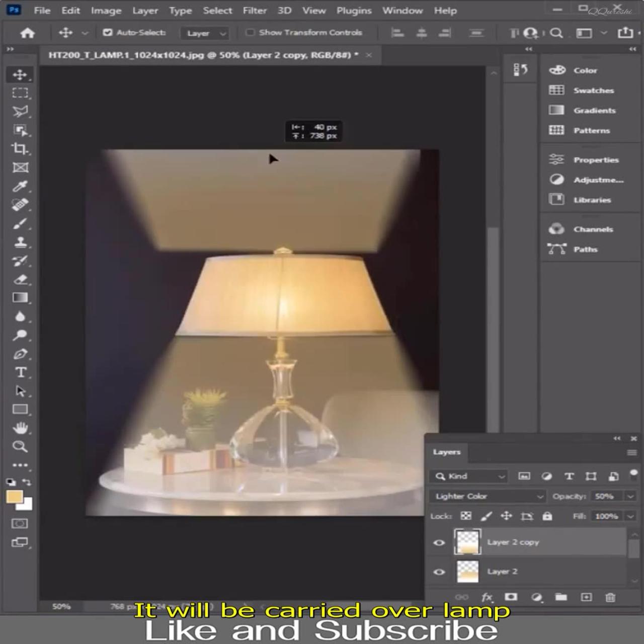Hide the Layer 2 layer
The image size is (644, 644).
(439, 572)
